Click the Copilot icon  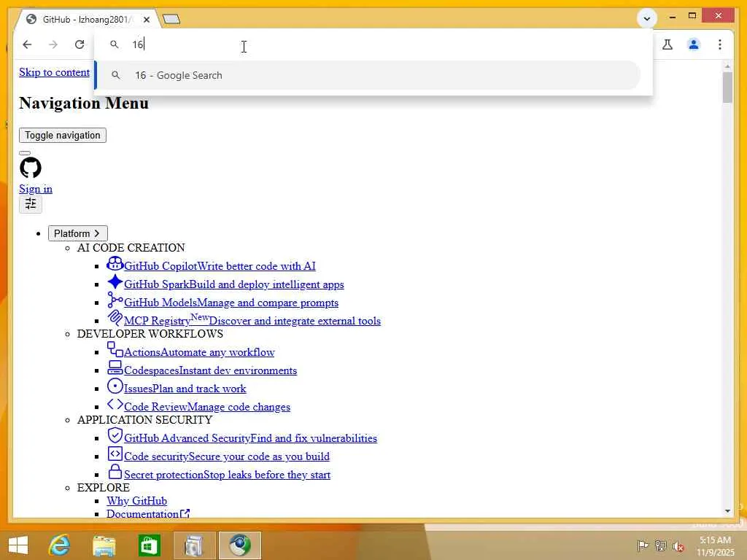click(x=115, y=264)
